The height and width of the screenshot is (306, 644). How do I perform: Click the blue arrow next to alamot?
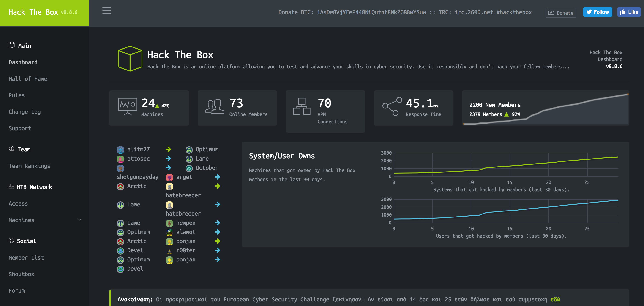pyautogui.click(x=217, y=232)
